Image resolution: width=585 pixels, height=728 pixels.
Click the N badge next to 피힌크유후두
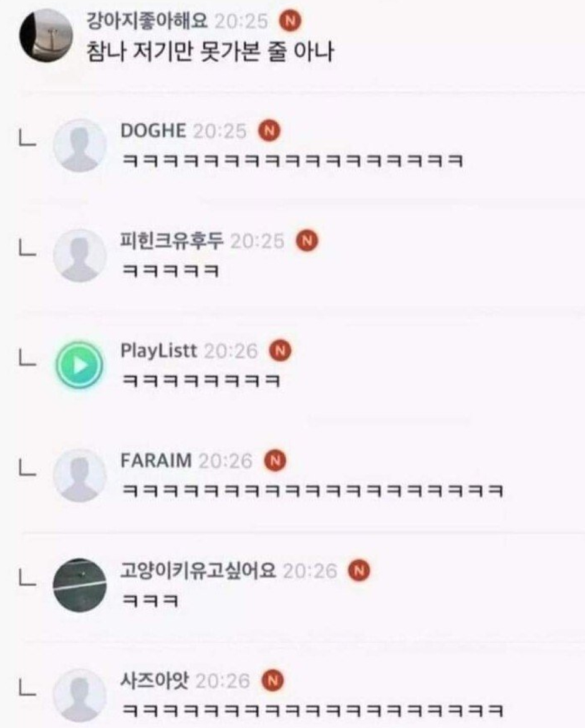pyautogui.click(x=307, y=241)
